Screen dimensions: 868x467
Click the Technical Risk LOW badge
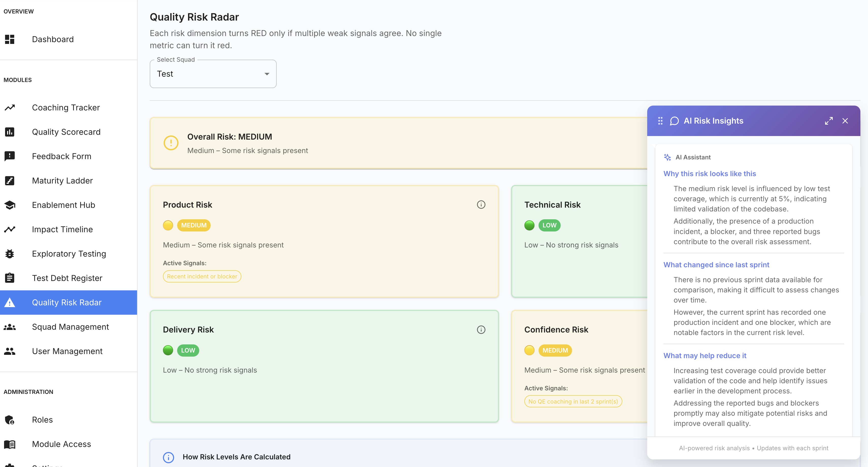549,225
